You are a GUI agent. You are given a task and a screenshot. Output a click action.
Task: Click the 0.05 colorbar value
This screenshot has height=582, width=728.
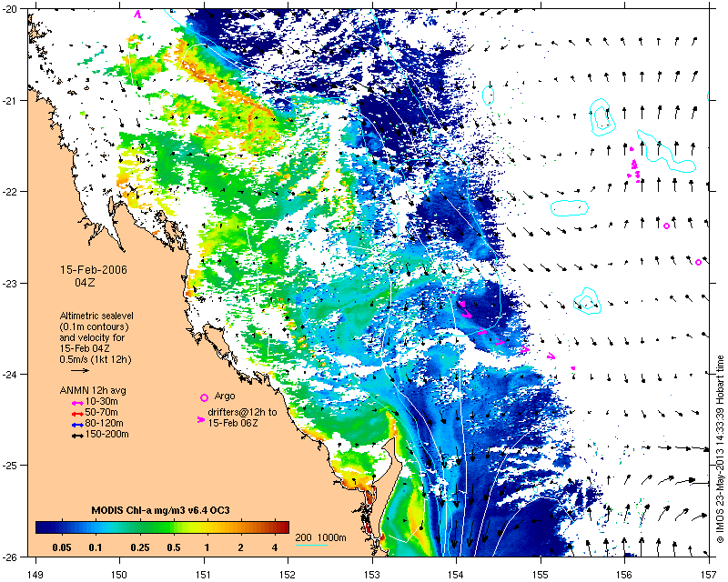point(62,547)
